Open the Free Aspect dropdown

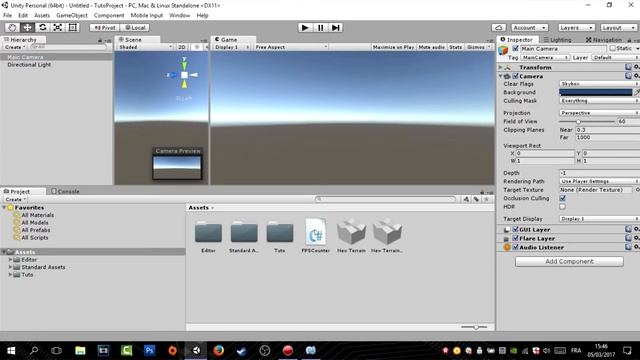291,47
